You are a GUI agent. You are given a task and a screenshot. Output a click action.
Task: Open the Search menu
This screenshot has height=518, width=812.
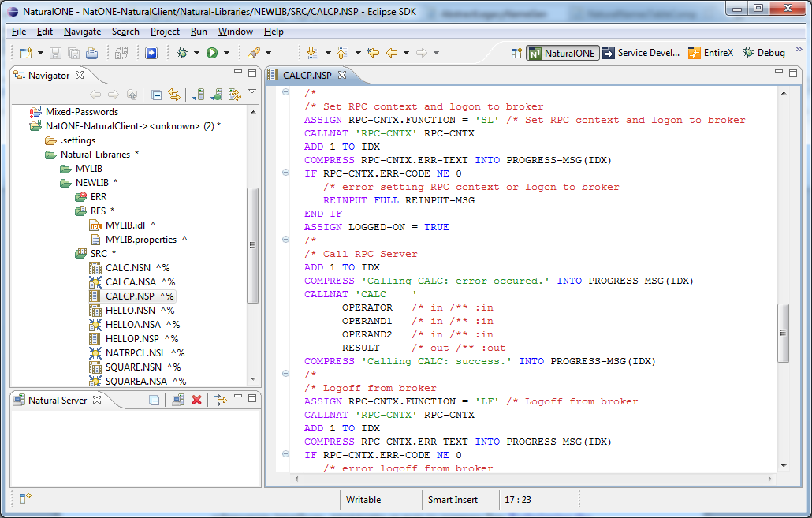125,32
